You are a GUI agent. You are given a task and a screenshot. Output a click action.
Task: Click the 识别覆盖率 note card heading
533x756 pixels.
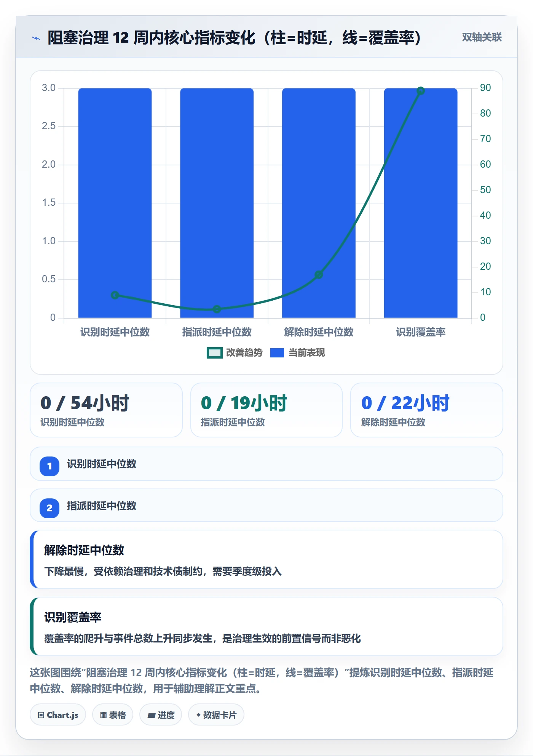[x=73, y=617]
